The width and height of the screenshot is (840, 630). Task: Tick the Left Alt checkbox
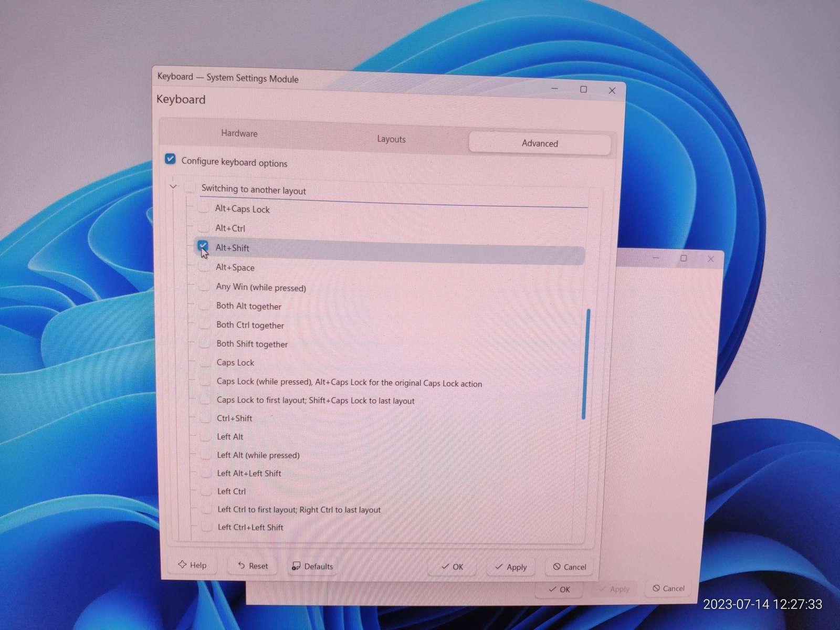pyautogui.click(x=205, y=436)
